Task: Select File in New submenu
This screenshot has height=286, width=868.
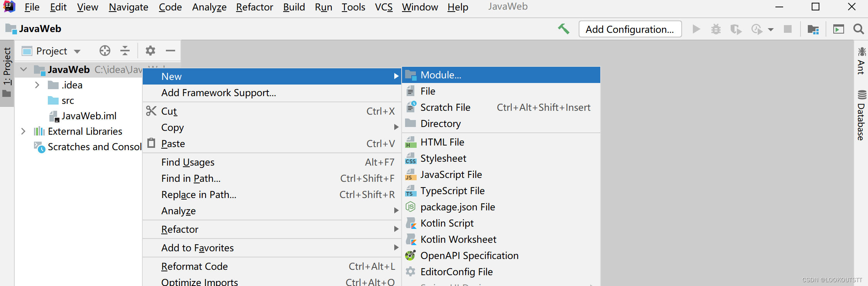Action: [501, 91]
